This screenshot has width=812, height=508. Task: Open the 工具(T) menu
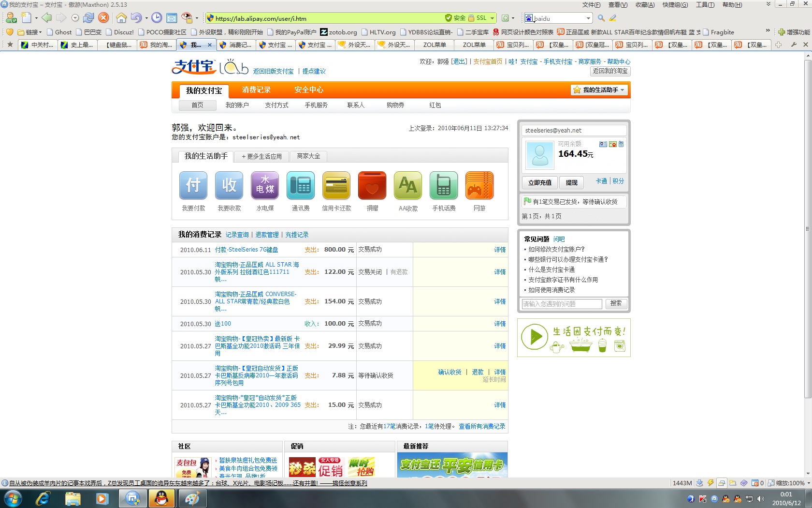point(705,5)
